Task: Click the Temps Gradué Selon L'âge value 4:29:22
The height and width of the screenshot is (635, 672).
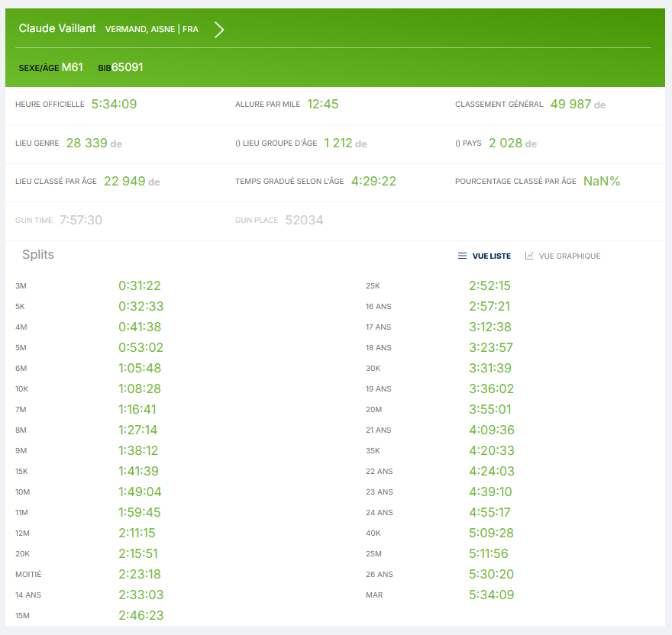Action: (373, 181)
